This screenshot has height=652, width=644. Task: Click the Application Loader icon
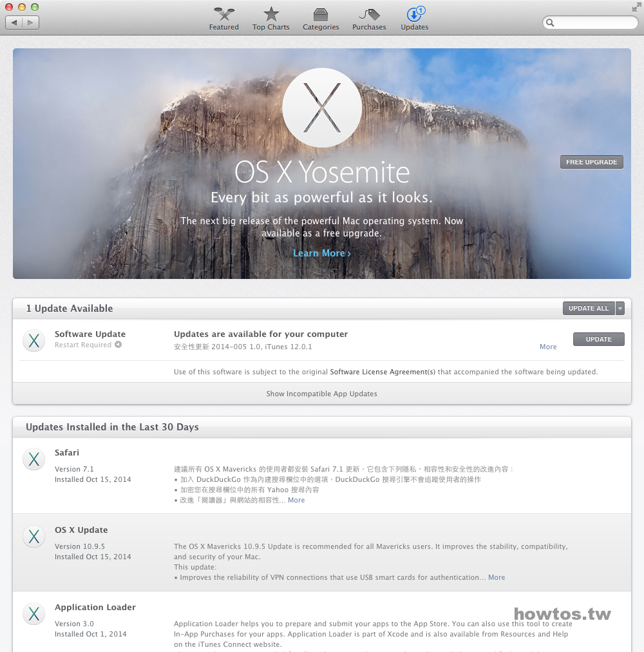(x=33, y=614)
